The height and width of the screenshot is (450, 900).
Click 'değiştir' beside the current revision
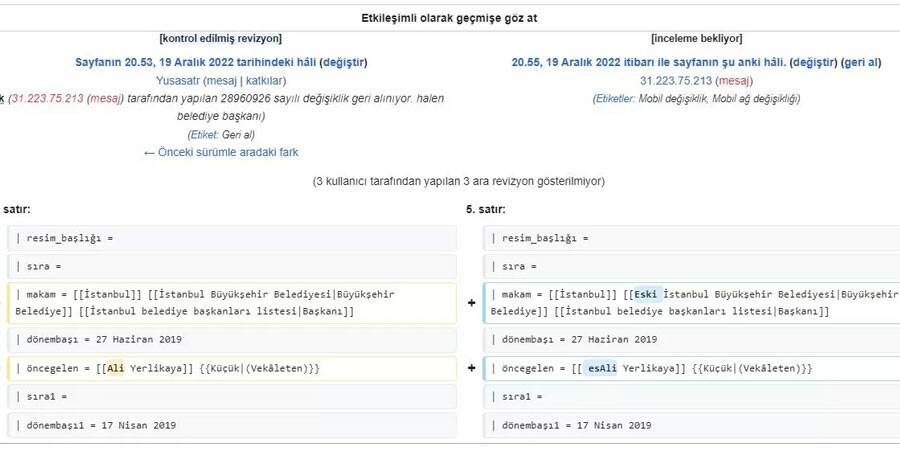click(x=813, y=62)
